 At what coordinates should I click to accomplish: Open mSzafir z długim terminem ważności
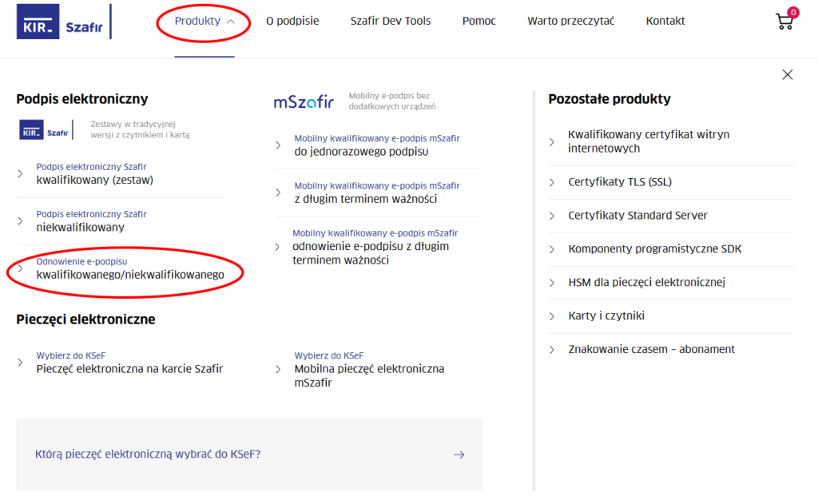(377, 192)
